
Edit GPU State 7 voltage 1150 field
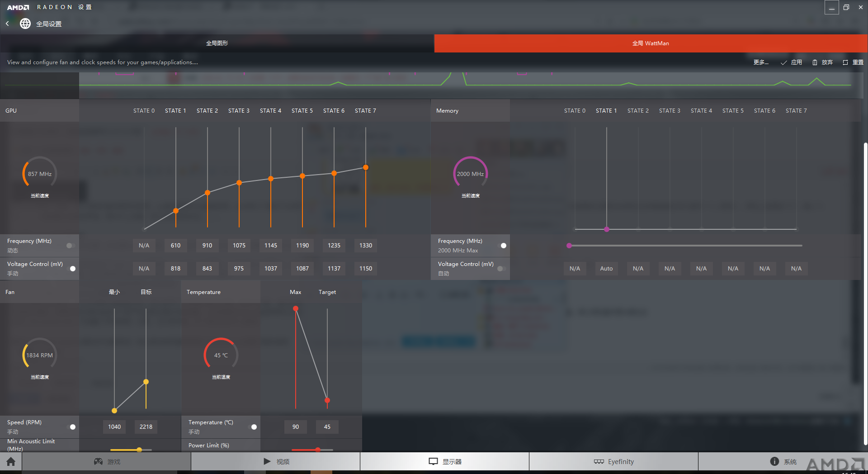point(366,269)
